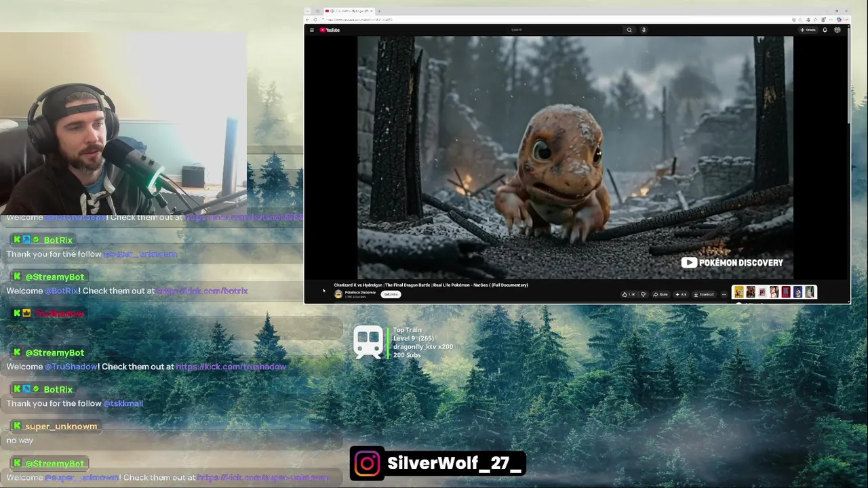
Task: Open browser Settings and more menu
Action: pos(831,20)
